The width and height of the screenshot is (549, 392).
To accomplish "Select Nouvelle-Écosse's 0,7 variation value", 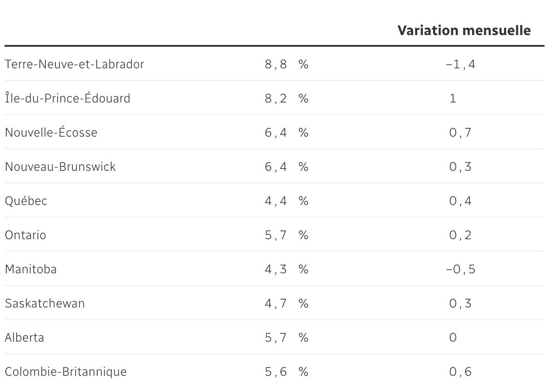I will (460, 133).
